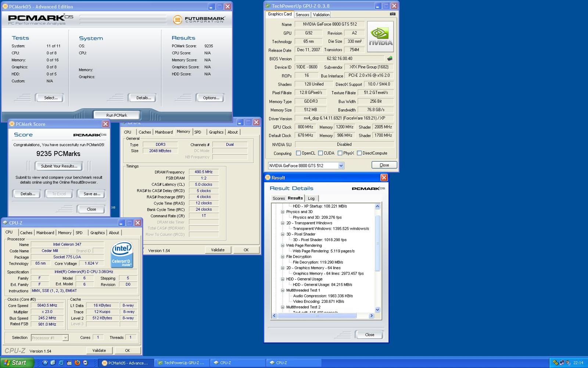Switch to the Sensors tab in GPU-Z
Screen dimensions: 588x368
coord(302,15)
